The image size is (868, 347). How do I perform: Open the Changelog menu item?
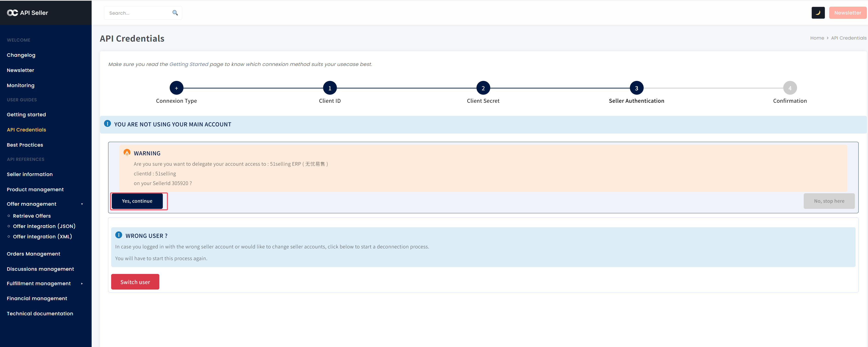pyautogui.click(x=21, y=55)
